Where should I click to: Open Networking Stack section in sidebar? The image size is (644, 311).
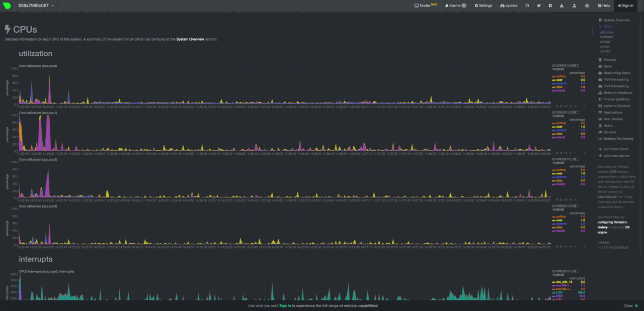(x=616, y=73)
